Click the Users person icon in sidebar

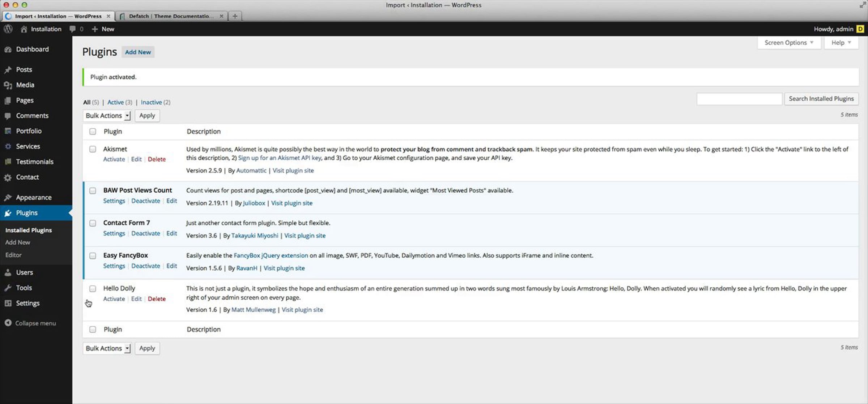[8, 272]
